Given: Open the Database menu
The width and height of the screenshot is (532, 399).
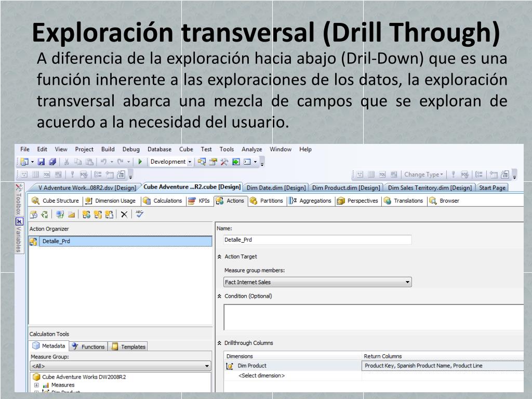Looking at the screenshot, I should coord(159,149).
